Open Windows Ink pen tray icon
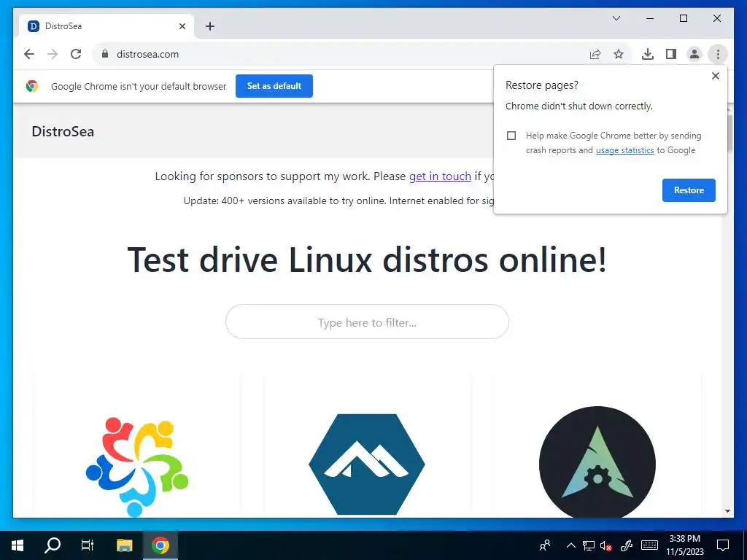 click(x=627, y=545)
